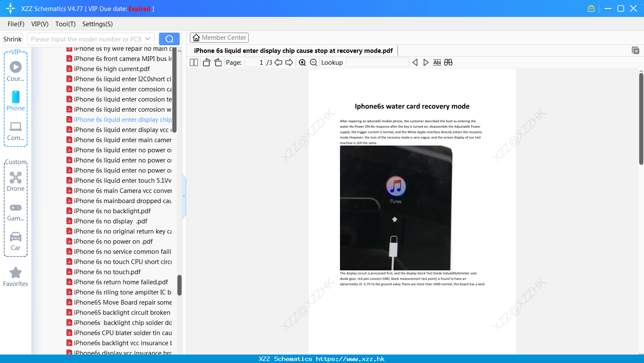
Task: Select Phone category in sidebar
Action: pyautogui.click(x=16, y=101)
